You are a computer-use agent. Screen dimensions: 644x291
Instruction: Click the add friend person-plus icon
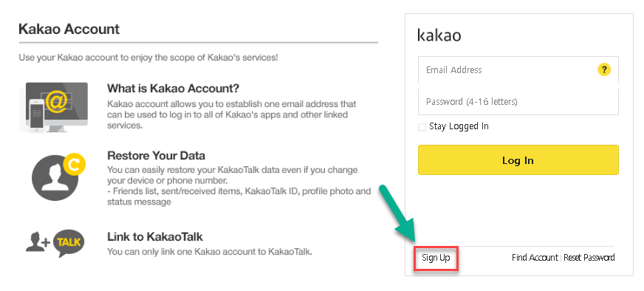point(38,242)
